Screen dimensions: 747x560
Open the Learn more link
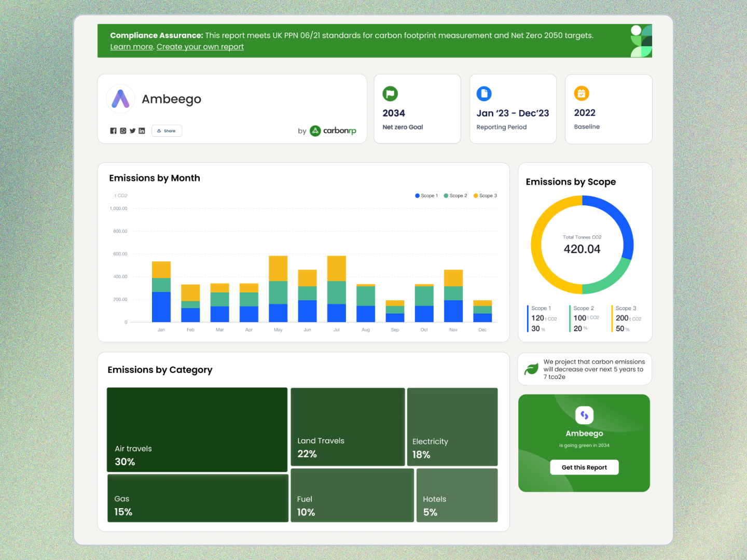(x=132, y=47)
